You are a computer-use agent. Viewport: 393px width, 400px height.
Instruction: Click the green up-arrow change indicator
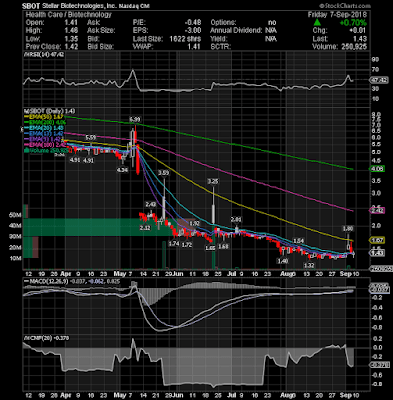pos(317,23)
